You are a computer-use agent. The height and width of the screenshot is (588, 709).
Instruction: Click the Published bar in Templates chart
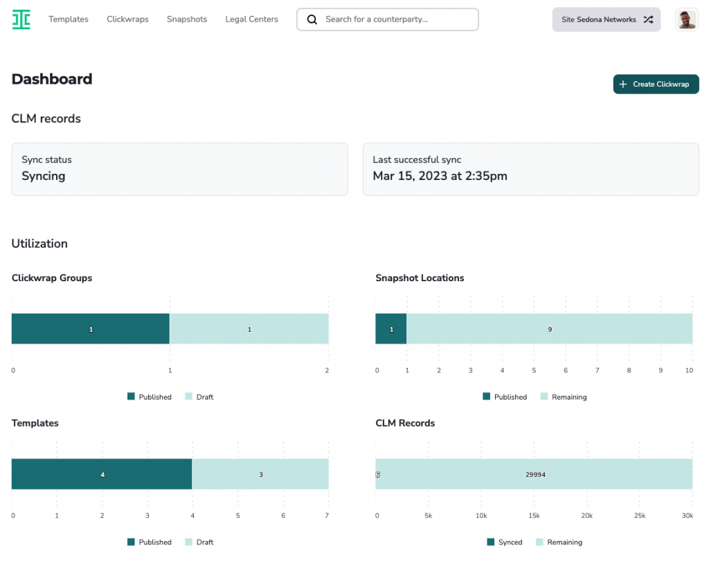tap(102, 474)
